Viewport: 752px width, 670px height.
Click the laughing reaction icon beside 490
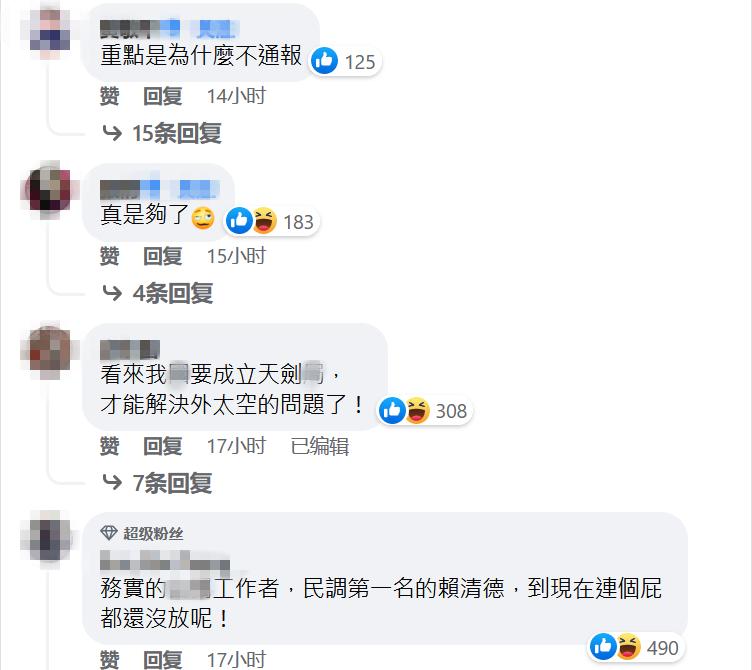coord(628,647)
